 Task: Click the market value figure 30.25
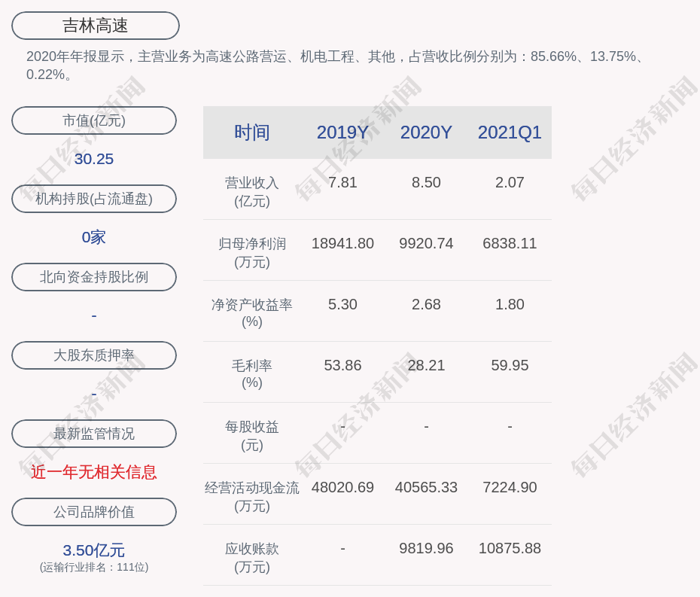click(x=94, y=159)
